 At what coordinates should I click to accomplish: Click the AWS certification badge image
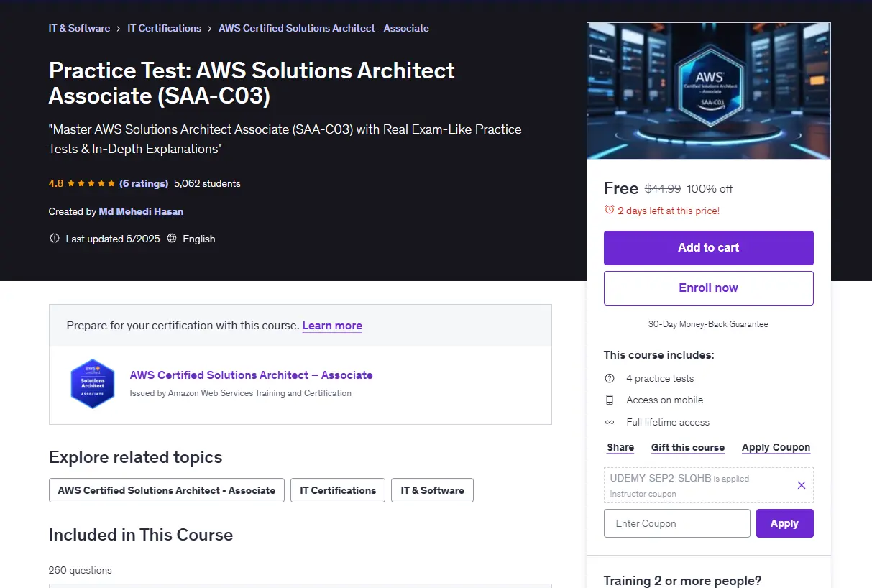click(93, 384)
